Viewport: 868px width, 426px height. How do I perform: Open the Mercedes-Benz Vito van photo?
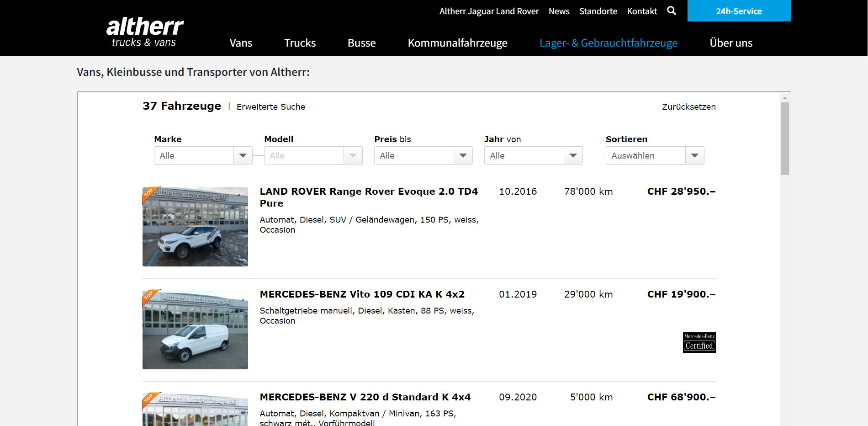(x=195, y=330)
